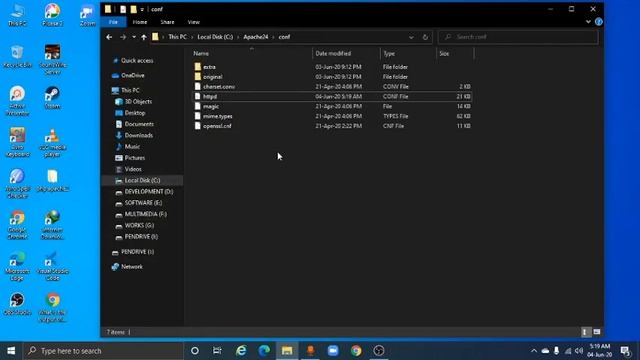The width and height of the screenshot is (640, 360).
Task: Show hidden system tray icons
Action: click(534, 351)
